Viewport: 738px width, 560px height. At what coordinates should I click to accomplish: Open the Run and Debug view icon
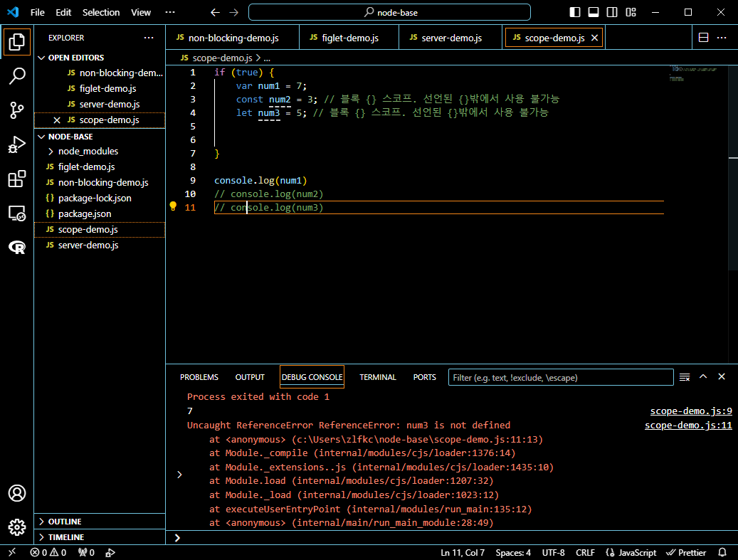(17, 144)
